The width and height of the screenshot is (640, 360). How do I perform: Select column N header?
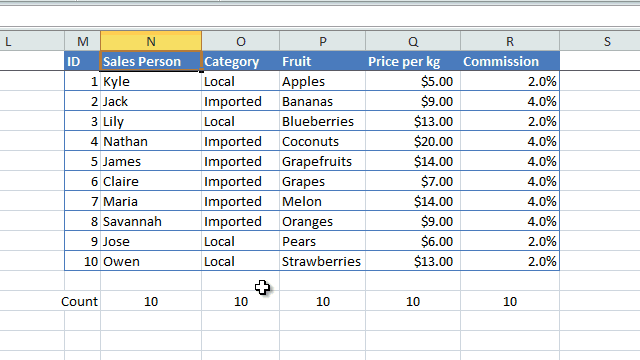151,41
